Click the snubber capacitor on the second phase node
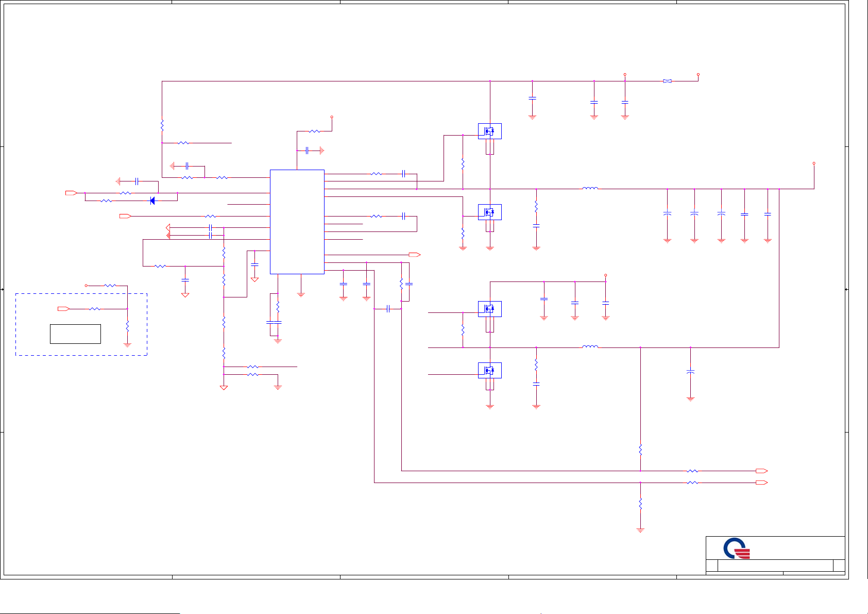The width and height of the screenshot is (868, 614). [x=536, y=384]
